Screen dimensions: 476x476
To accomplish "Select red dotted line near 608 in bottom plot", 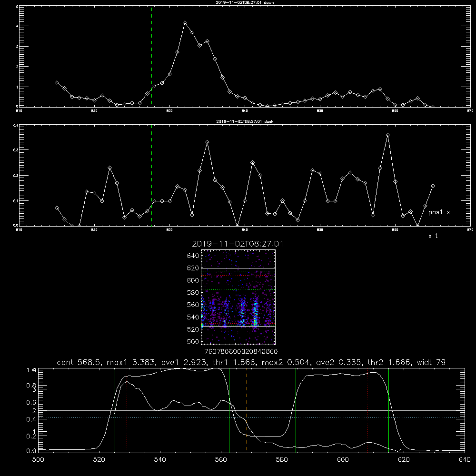I will (367, 409).
